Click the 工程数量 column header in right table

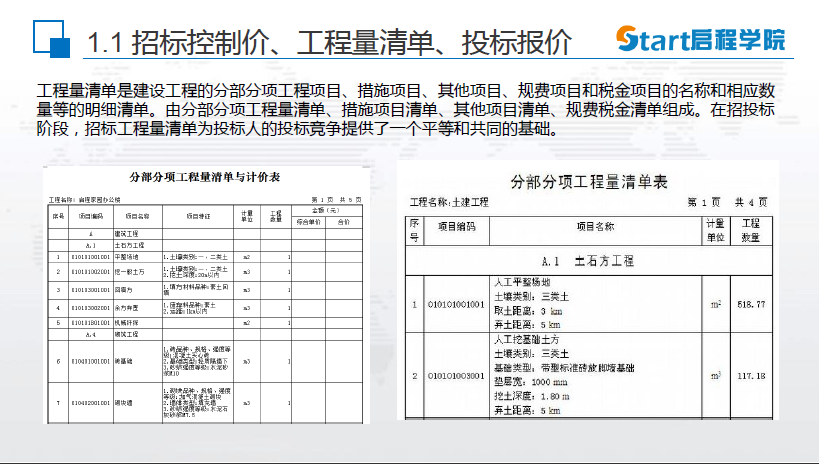749,231
